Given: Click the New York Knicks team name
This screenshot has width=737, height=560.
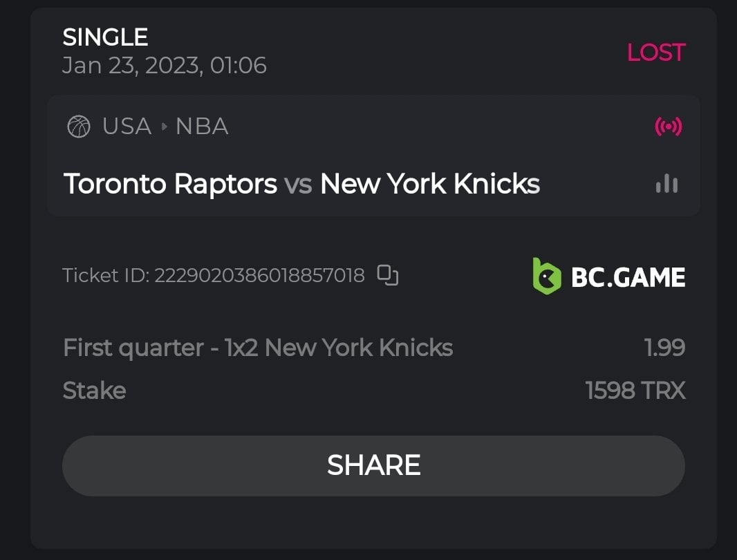Looking at the screenshot, I should point(430,184).
